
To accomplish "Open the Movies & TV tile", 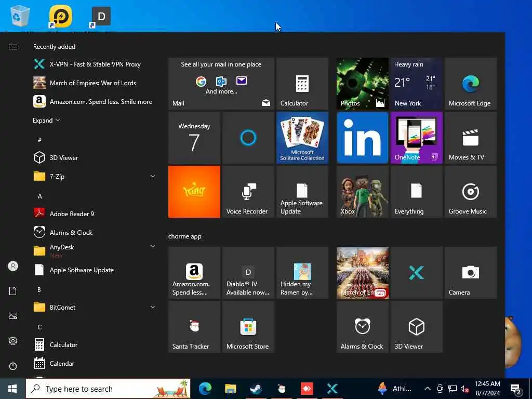I will pyautogui.click(x=471, y=138).
